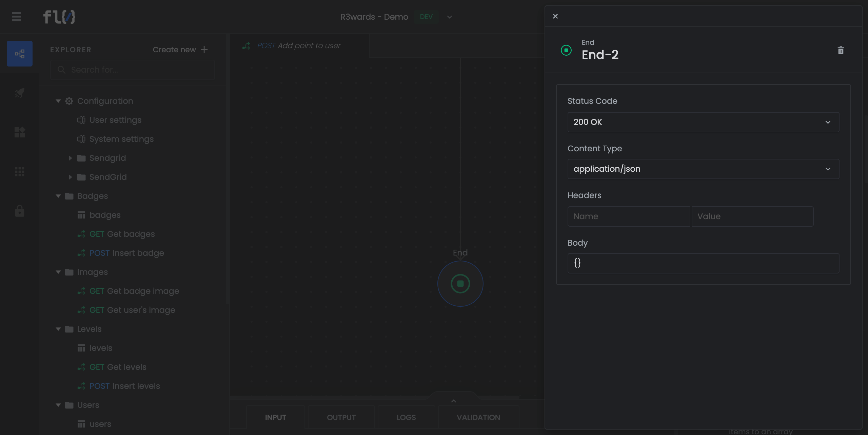
Task: Click the End-2 title text
Action: point(600,55)
